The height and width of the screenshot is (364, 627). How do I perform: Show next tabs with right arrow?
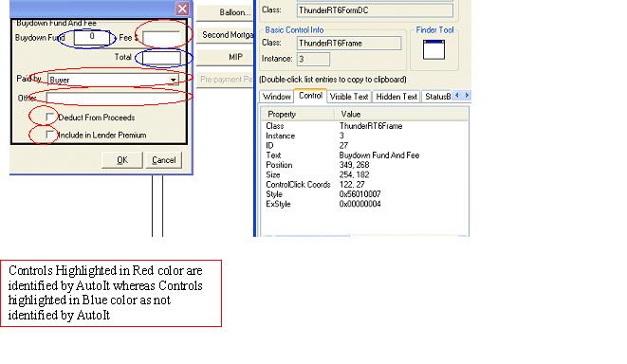tap(467, 95)
